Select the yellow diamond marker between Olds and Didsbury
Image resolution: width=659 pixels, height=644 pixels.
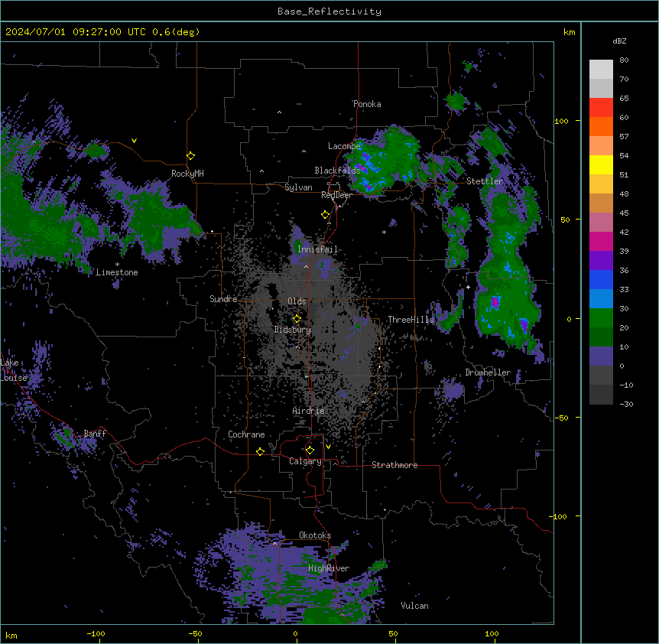tap(297, 318)
